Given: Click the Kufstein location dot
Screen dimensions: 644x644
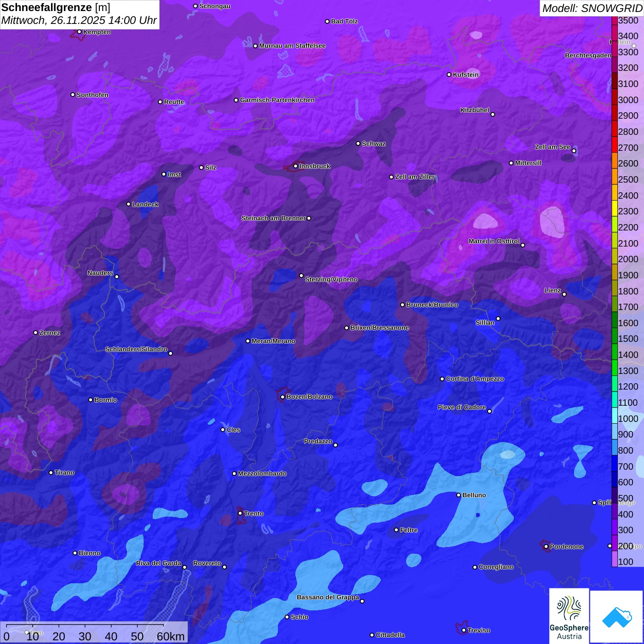Looking at the screenshot, I should [x=449, y=75].
